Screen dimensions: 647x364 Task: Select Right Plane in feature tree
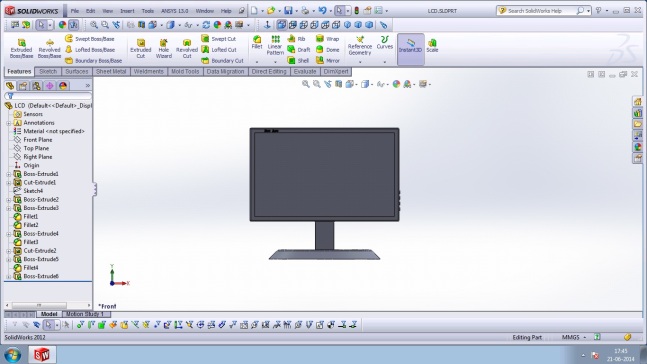tap(38, 157)
